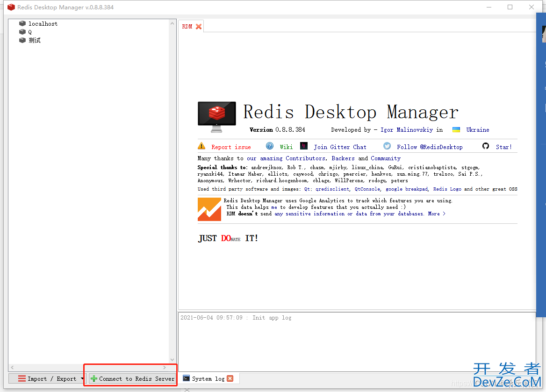Viewport: 546px width, 392px height.
Task: Switch to the System log tab
Action: [208, 379]
